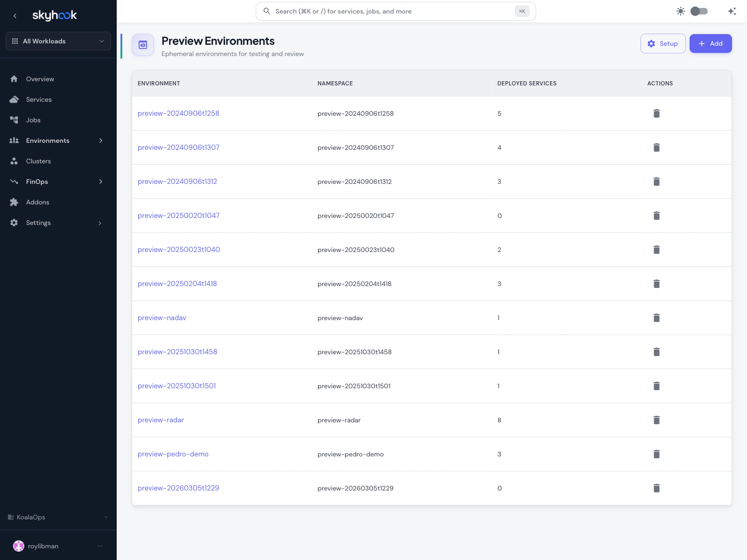
Task: Select the Services cloud icon in sidebar
Action: pos(14,99)
